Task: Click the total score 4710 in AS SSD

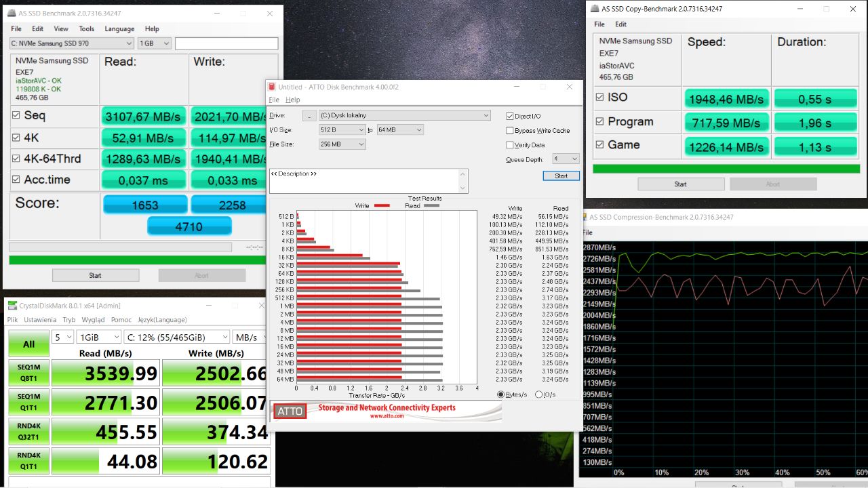Action: pos(189,226)
